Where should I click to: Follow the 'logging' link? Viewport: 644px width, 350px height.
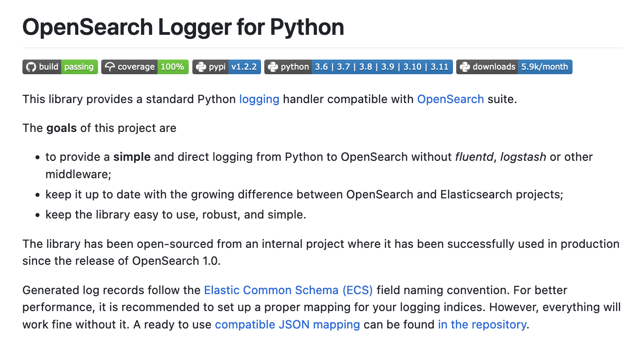click(259, 99)
